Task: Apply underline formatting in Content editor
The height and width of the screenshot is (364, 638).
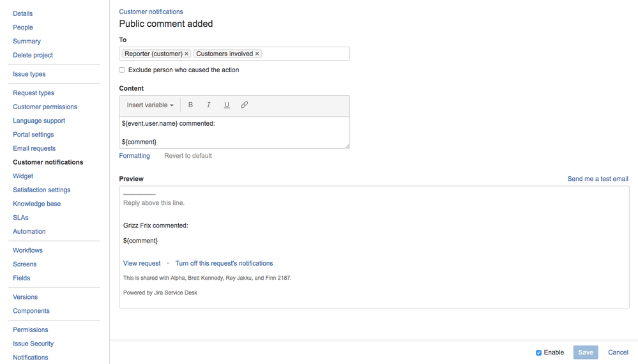Action: 227,105
